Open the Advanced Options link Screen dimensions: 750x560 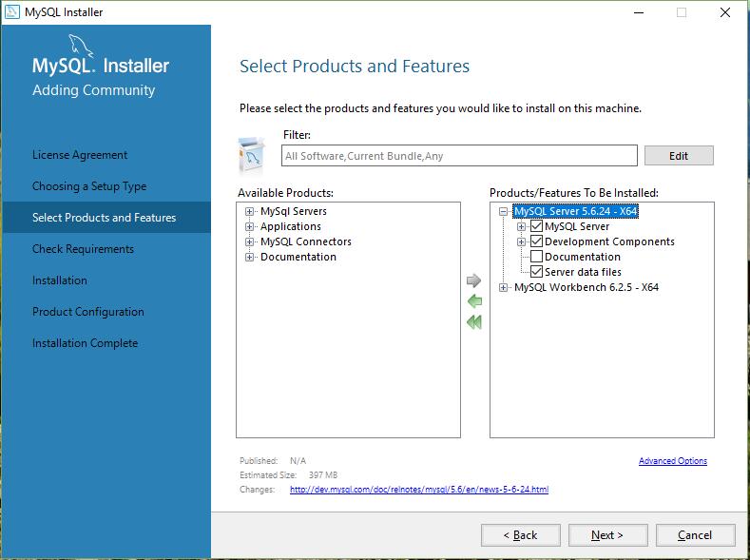point(672,461)
